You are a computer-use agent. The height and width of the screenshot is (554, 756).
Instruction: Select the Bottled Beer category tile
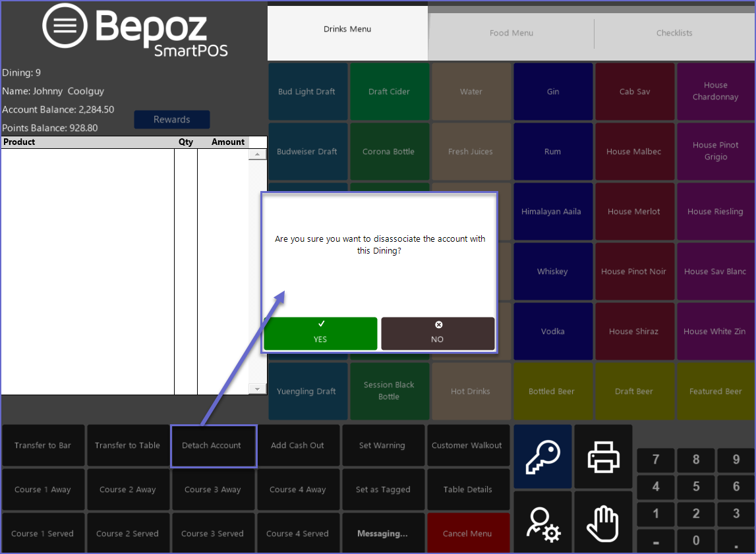tap(552, 391)
